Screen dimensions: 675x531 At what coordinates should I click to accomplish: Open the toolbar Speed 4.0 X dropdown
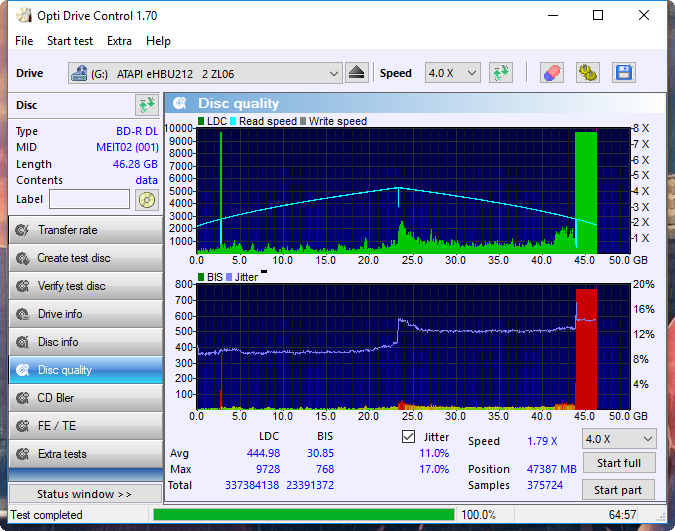[452, 73]
